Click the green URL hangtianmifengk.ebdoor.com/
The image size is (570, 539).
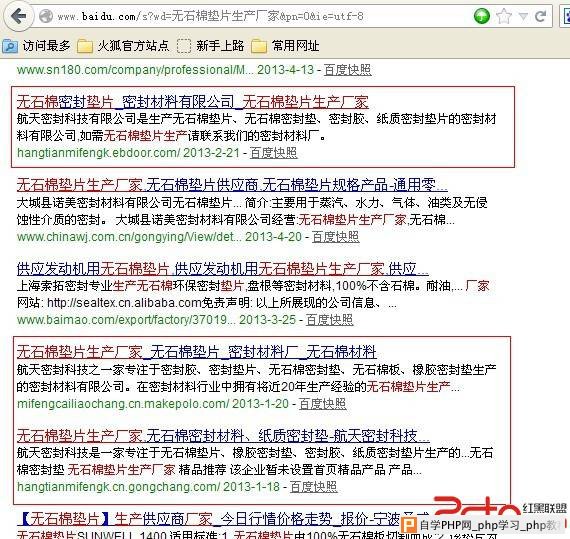coord(99,153)
